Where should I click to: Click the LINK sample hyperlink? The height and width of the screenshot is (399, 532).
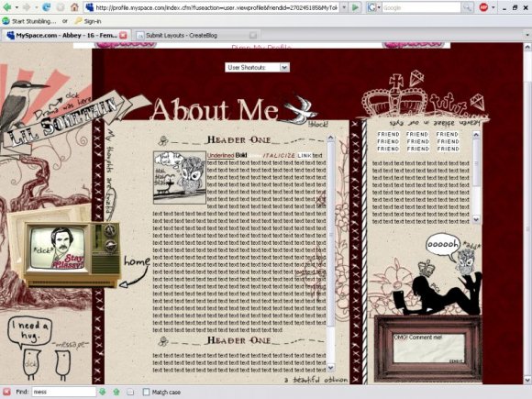(x=305, y=155)
